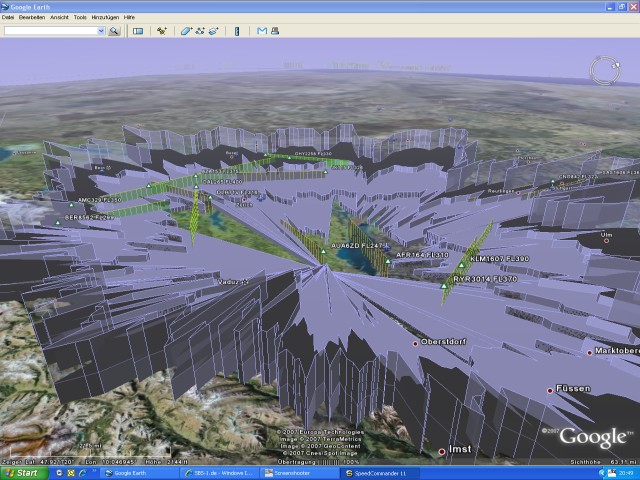Image resolution: width=640 pixels, height=480 pixels.
Task: Open the ruler measurement tool
Action: click(x=237, y=31)
